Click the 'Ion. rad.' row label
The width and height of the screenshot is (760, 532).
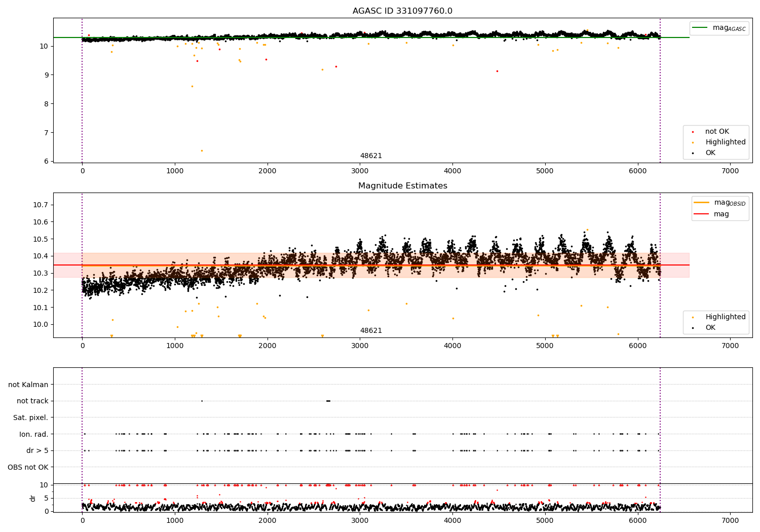(x=34, y=434)
